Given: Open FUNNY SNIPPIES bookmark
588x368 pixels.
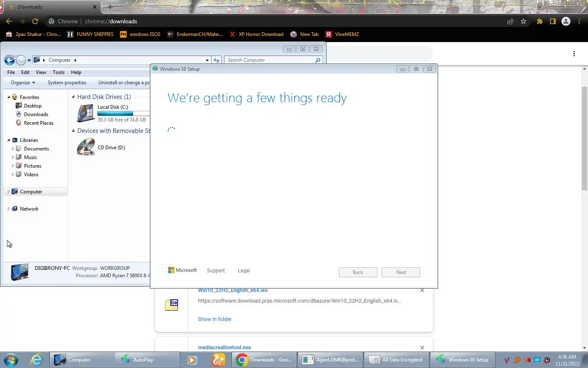Looking at the screenshot, I should click(x=90, y=34).
